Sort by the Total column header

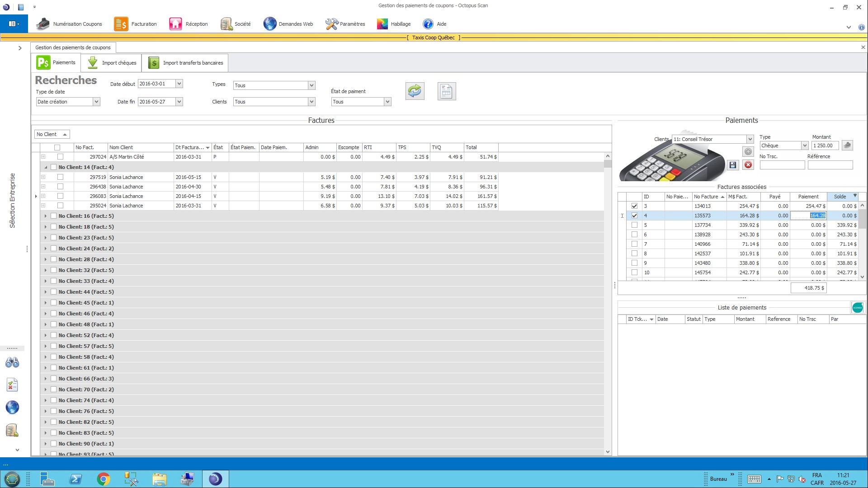tap(481, 147)
